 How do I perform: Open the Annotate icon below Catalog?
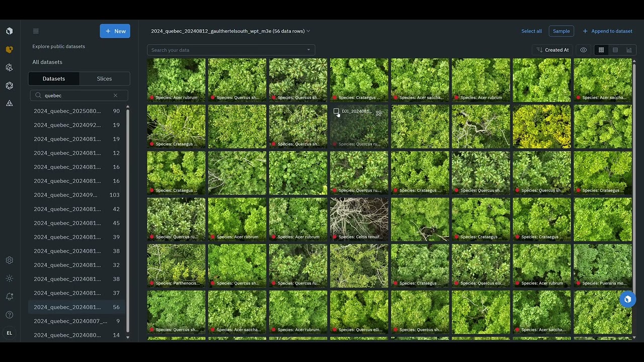[9, 67]
